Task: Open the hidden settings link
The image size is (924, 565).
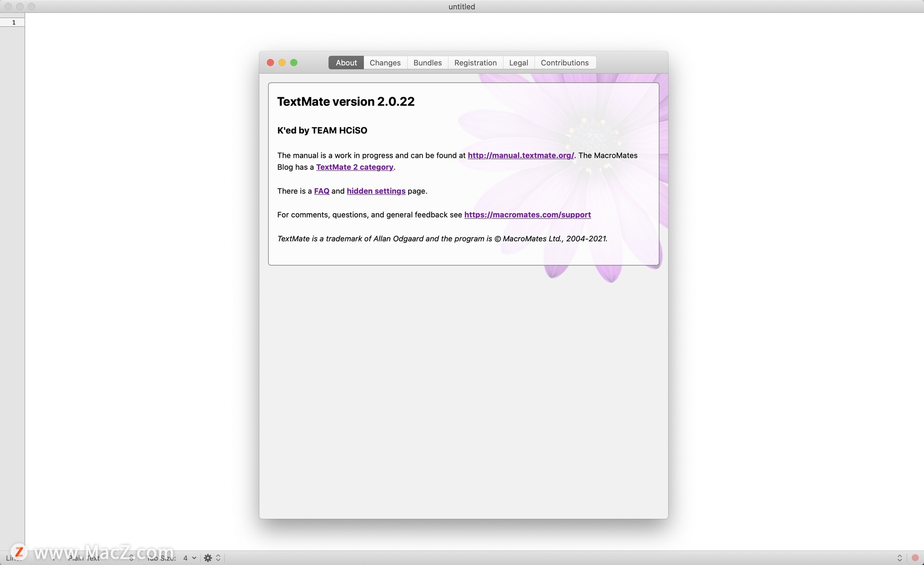Action: (x=376, y=191)
